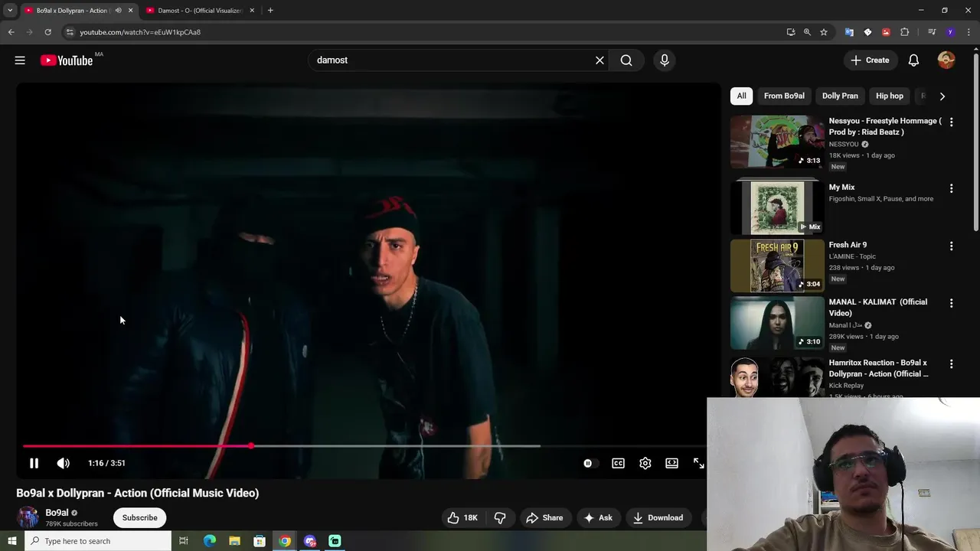Screen dimensions: 980x551
Task: Click the Create button
Action: click(870, 60)
